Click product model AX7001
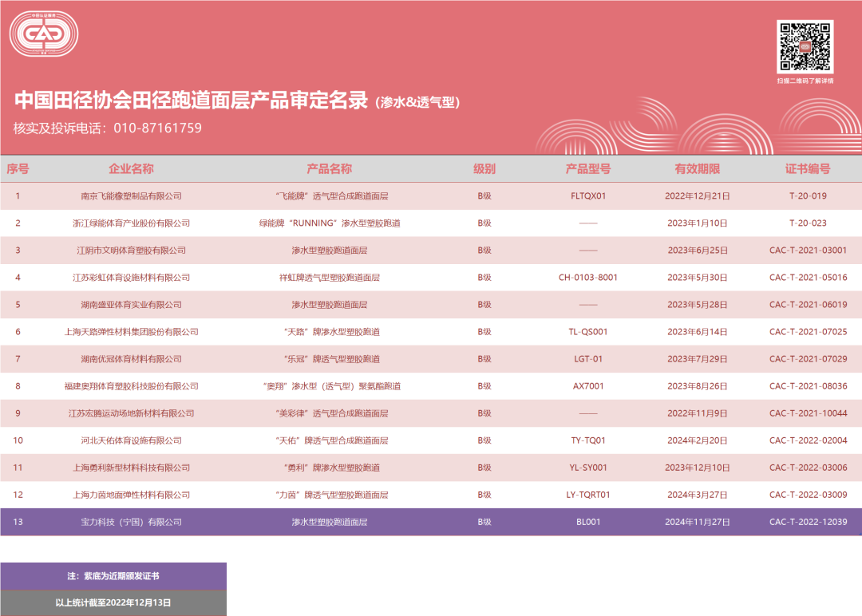 [588, 386]
